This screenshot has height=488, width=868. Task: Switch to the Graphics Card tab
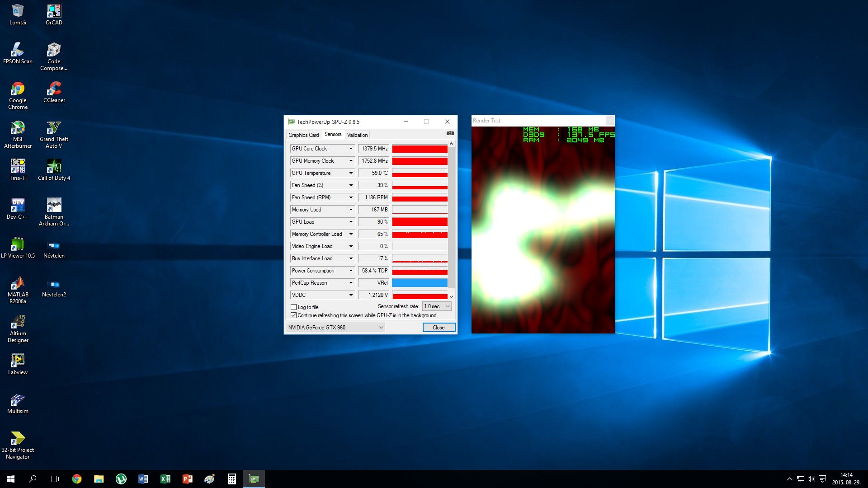tap(303, 135)
